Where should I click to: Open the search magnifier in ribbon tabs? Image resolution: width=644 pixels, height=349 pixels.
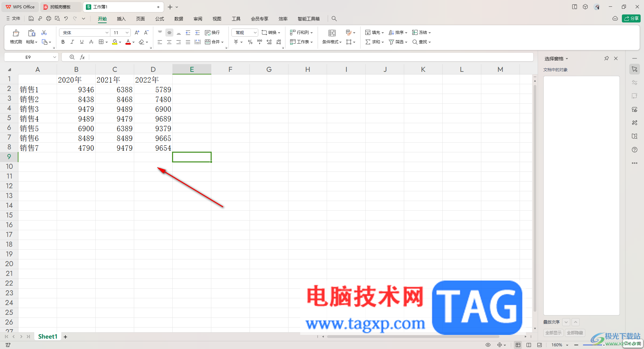click(334, 18)
